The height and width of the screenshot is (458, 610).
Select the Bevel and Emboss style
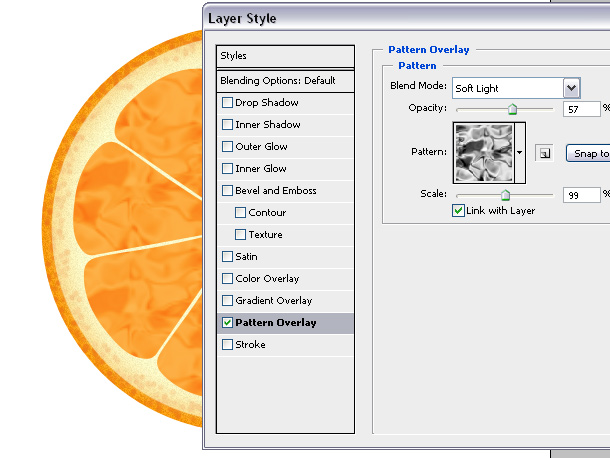pyautogui.click(x=276, y=191)
